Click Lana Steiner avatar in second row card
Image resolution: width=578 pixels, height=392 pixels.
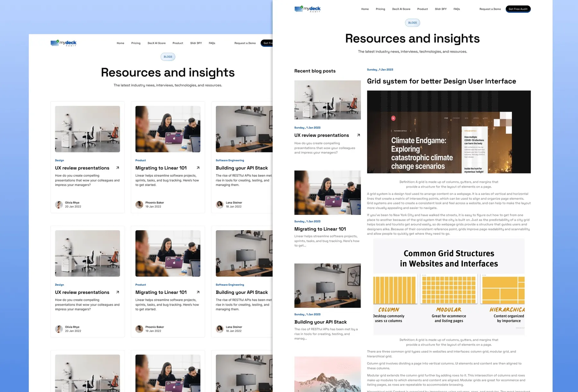(x=220, y=329)
